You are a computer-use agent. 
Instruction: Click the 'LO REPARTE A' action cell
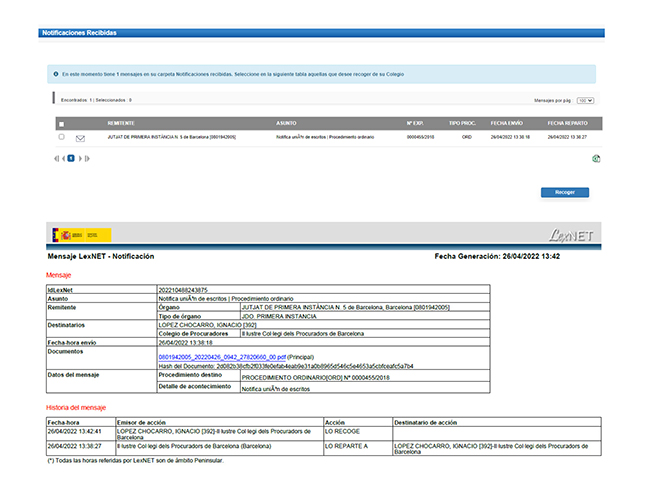(x=347, y=446)
